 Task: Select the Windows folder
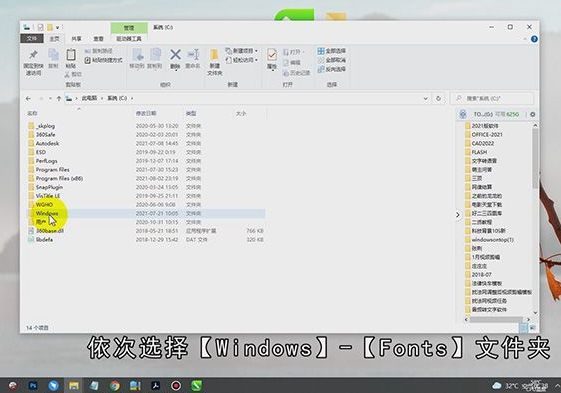coord(146,213)
